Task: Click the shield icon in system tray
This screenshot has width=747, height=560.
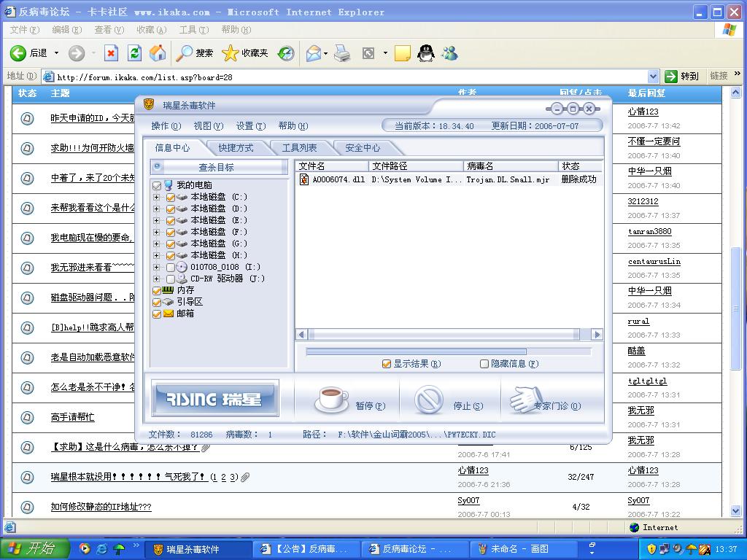Action: [651, 549]
